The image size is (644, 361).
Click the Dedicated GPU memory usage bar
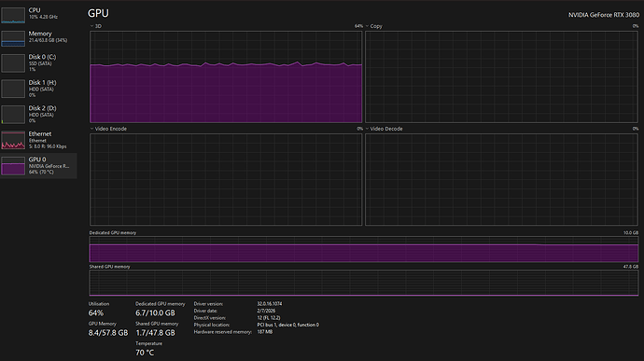(364, 249)
